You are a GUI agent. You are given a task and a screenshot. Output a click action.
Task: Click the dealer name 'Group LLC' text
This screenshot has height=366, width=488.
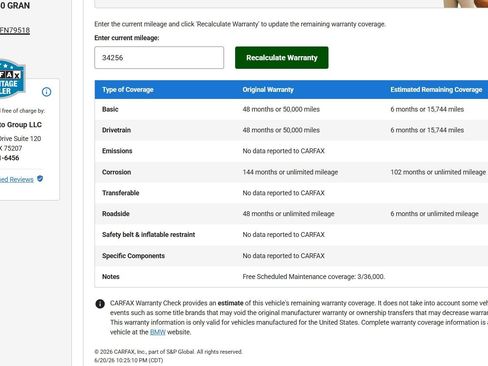24,125
